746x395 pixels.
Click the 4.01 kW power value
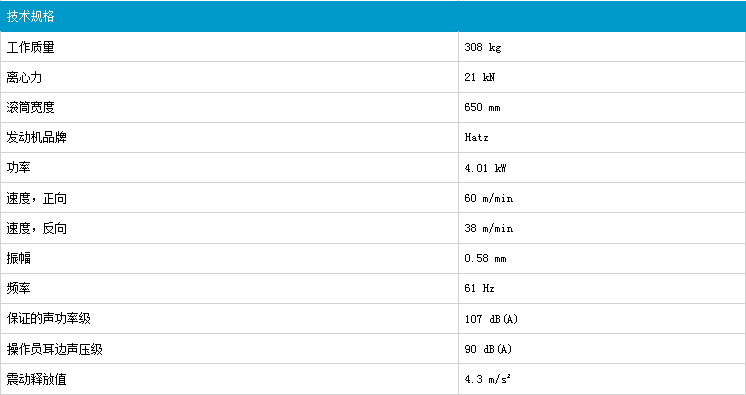(x=485, y=168)
